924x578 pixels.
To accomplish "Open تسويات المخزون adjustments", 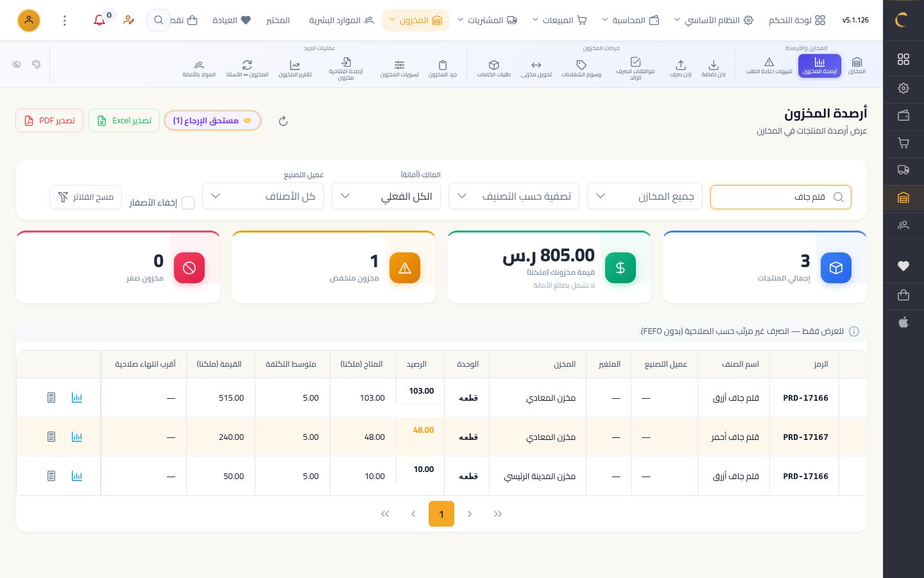I will pos(399,68).
